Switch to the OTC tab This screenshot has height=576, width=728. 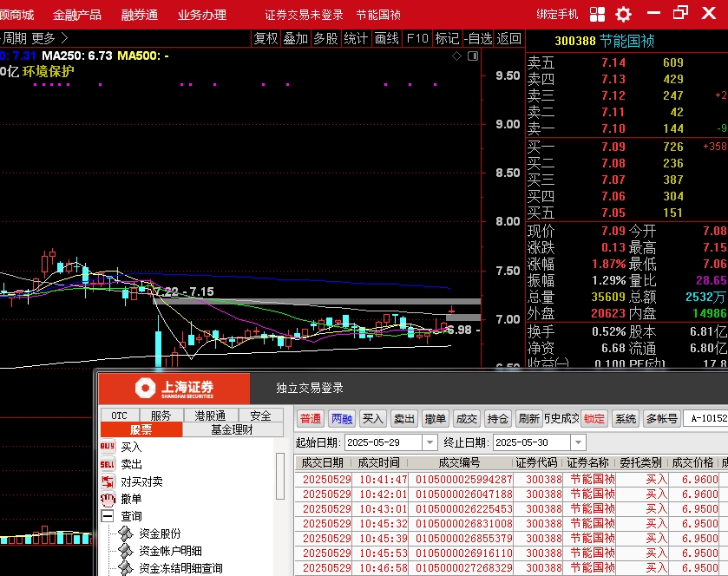click(x=120, y=416)
